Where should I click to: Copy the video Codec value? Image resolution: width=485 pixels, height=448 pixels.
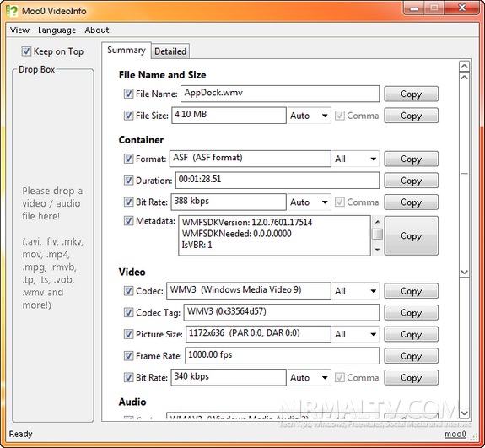[411, 291]
